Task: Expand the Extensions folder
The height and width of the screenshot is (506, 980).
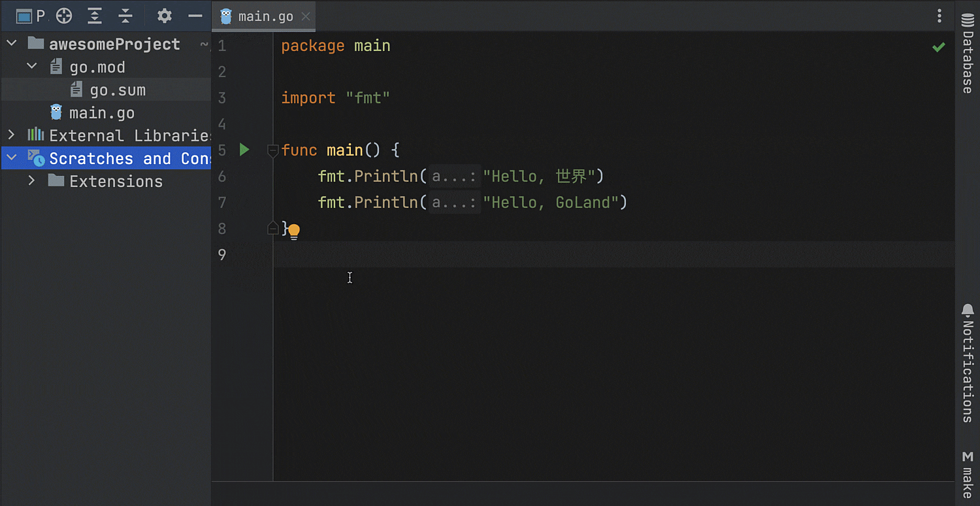Action: coord(31,180)
